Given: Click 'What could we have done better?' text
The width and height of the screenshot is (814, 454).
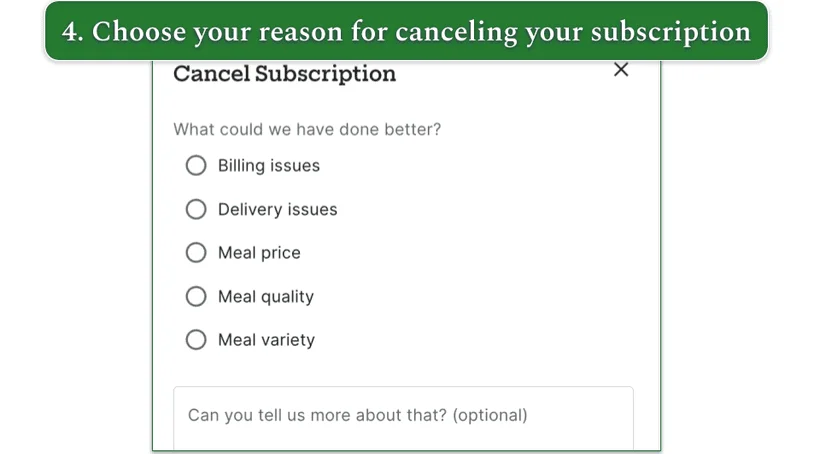Looking at the screenshot, I should 307,129.
